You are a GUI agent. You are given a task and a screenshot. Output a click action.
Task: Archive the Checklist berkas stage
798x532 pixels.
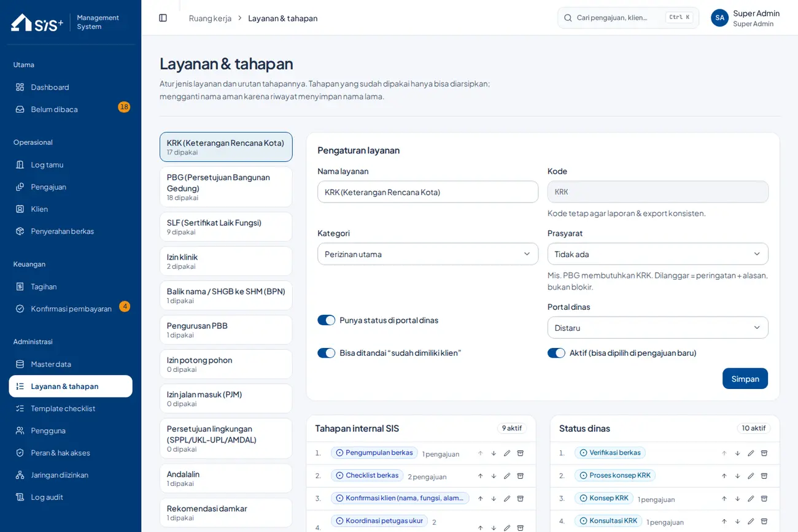pyautogui.click(x=521, y=476)
